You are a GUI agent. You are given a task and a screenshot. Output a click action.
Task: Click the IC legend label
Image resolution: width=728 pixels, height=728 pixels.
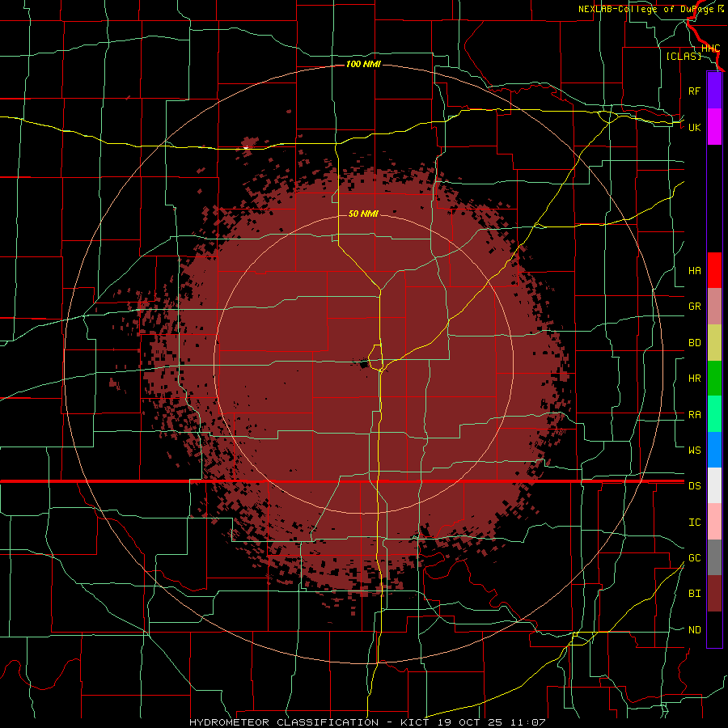695,523
